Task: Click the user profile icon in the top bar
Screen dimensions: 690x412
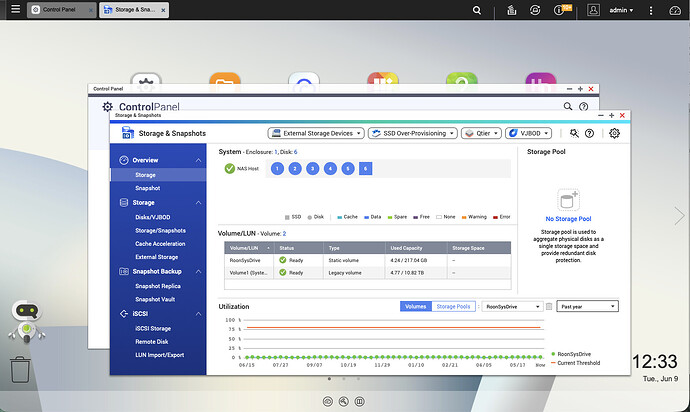Action: coord(593,10)
